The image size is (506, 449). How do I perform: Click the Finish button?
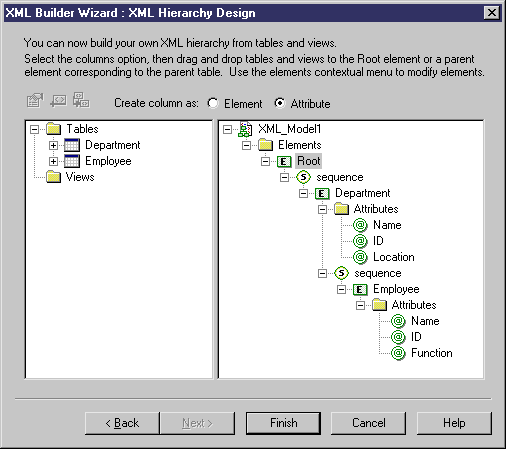tap(283, 423)
